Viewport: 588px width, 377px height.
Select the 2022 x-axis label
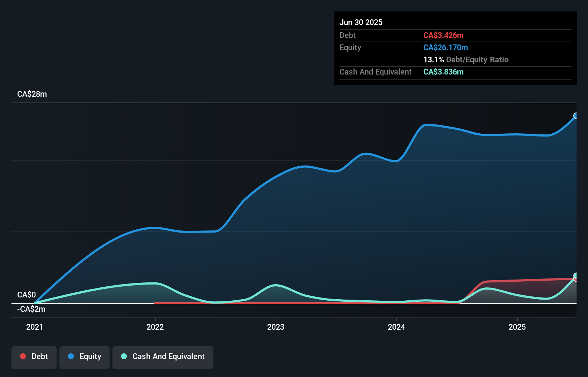(155, 327)
